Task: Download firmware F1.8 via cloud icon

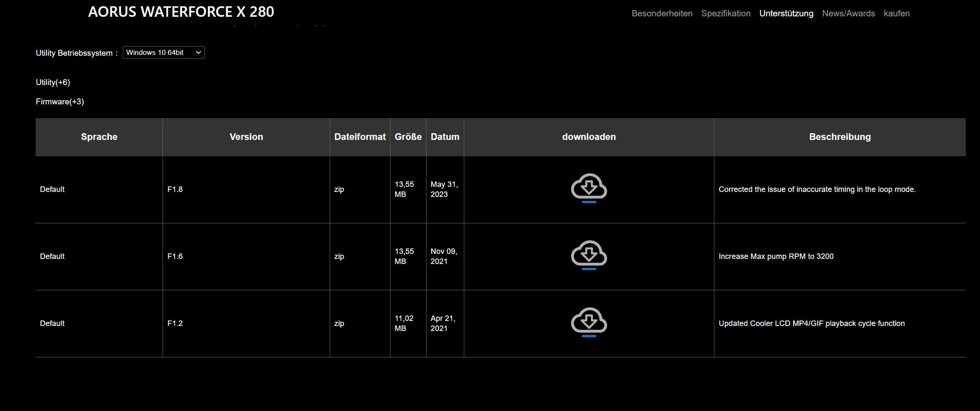Action: pos(589,188)
